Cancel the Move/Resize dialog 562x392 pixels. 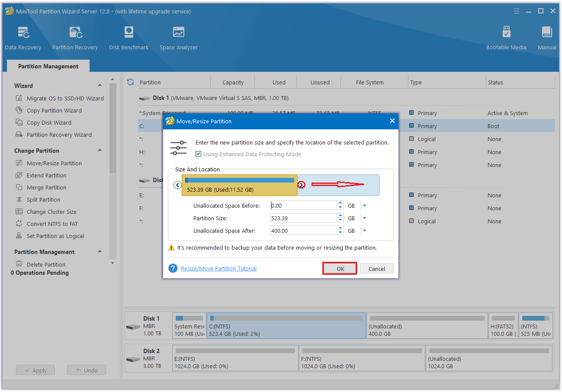pyautogui.click(x=376, y=269)
